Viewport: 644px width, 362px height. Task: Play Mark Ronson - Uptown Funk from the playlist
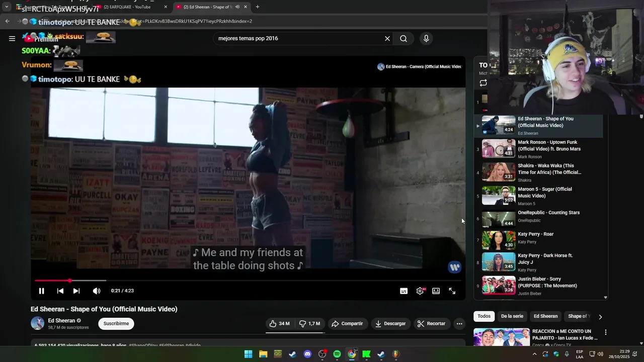point(538,149)
